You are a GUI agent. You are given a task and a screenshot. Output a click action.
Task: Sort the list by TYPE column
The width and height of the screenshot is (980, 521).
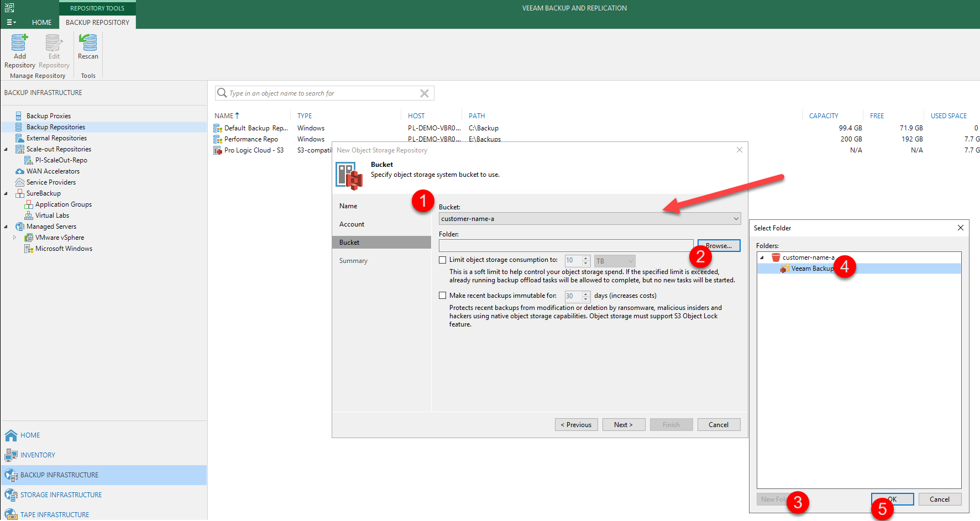[x=305, y=116]
